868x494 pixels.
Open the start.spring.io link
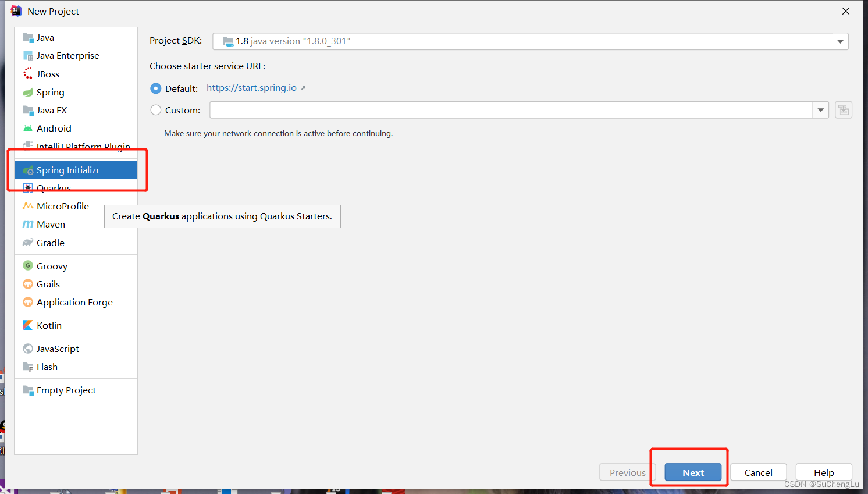click(x=251, y=88)
